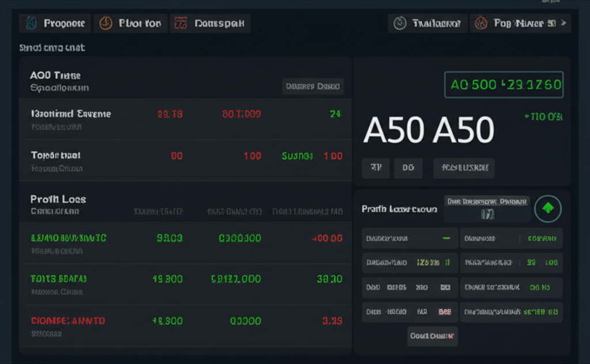Click the button at bottom of right panel
The width and height of the screenshot is (590, 364).
point(432,336)
